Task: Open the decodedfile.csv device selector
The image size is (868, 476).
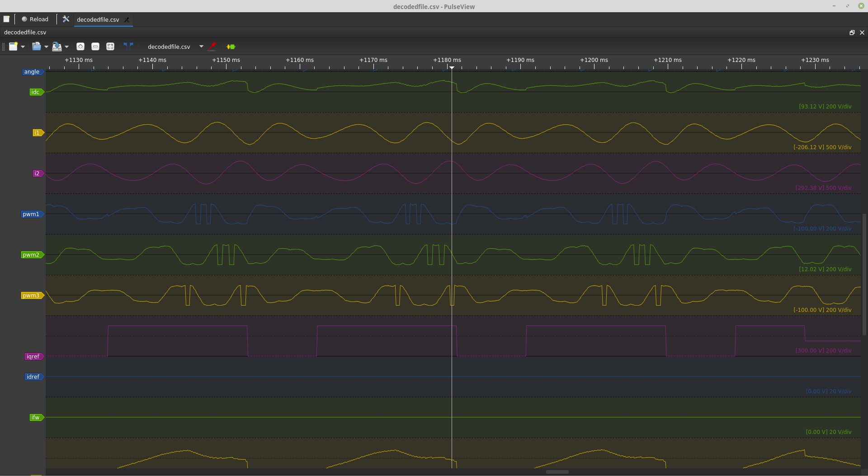Action: point(169,47)
